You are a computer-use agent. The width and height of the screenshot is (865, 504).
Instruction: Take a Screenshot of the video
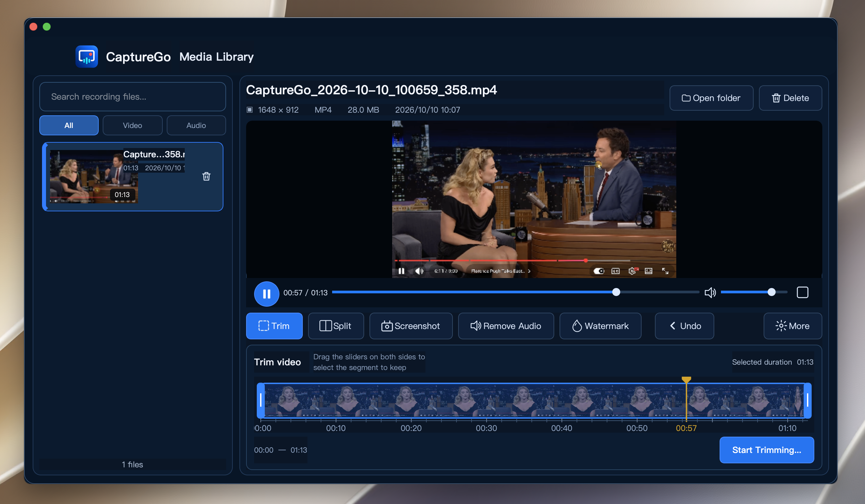[410, 326]
